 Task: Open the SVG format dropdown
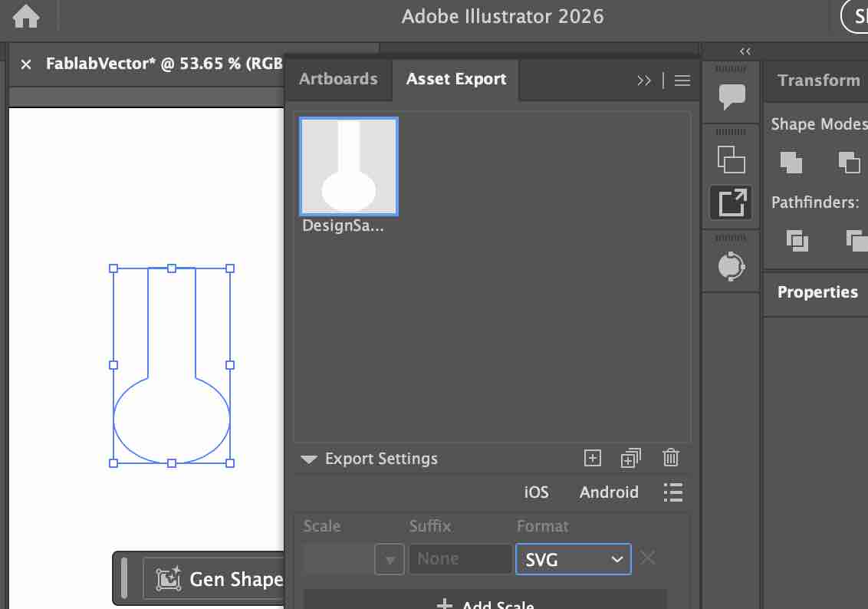coord(573,559)
